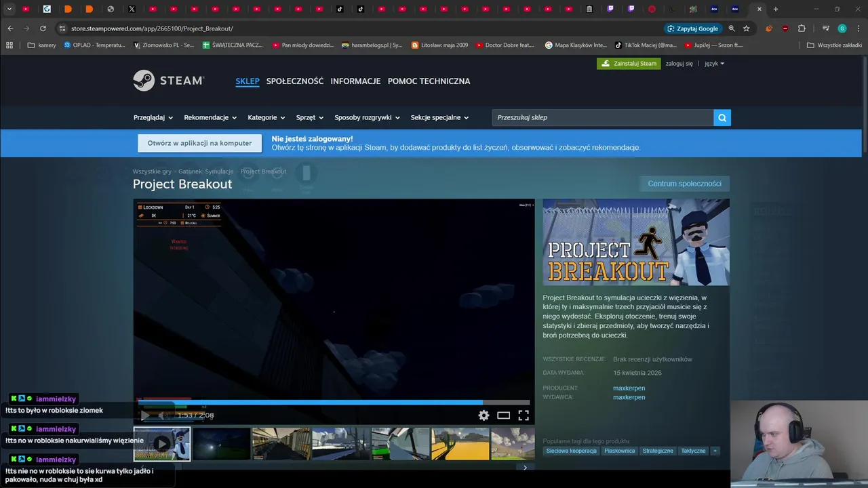The image size is (868, 488).
Task: Expand the Kategorie dropdown
Action: [x=267, y=117]
